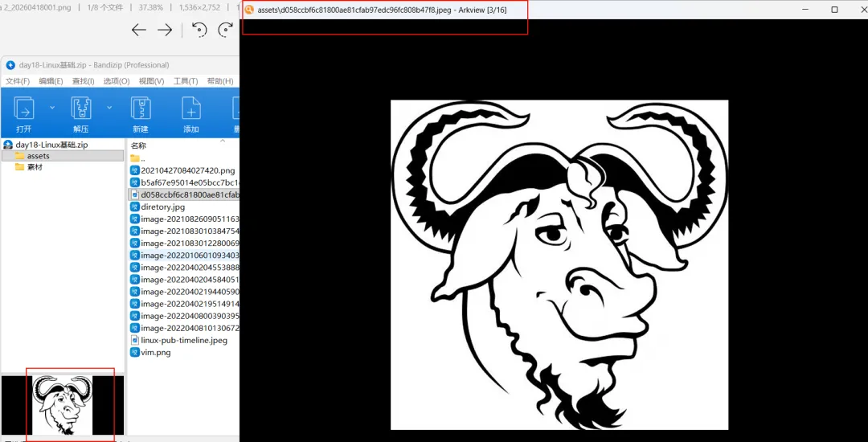Select file vim.png
868x442 pixels.
(156, 352)
